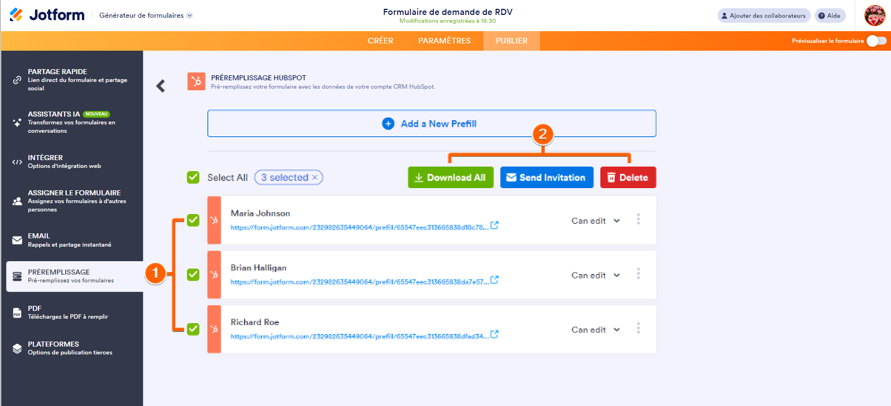Clear selection with the 3 selected x
This screenshot has height=406, width=891.
tap(314, 177)
